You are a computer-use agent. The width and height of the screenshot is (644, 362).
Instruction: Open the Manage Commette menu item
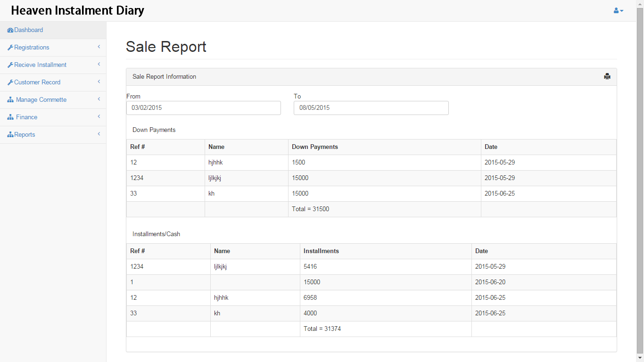[41, 100]
